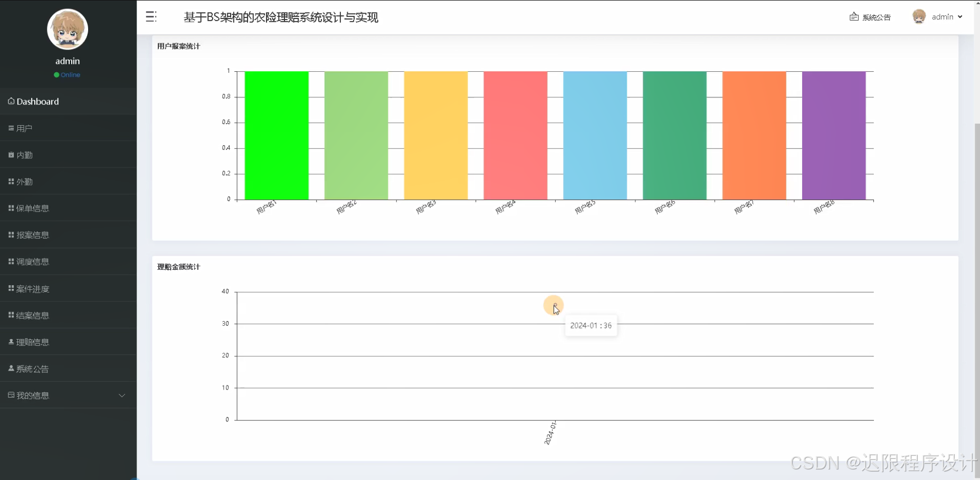Open the 报案信息 menu item
The image size is (980, 480).
coord(68,235)
